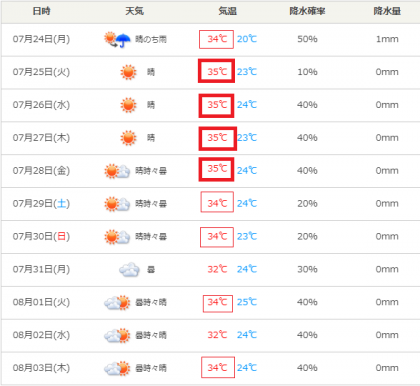Click the 25℃ low temperature for 08月01日

247,302
